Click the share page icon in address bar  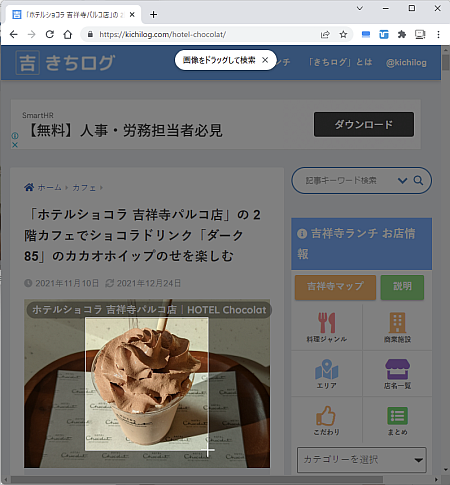pos(325,34)
